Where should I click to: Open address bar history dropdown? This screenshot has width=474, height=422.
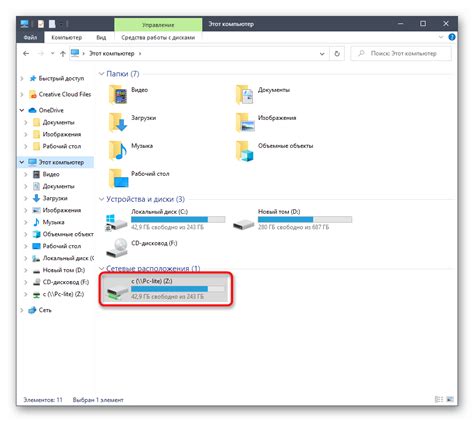click(322, 54)
